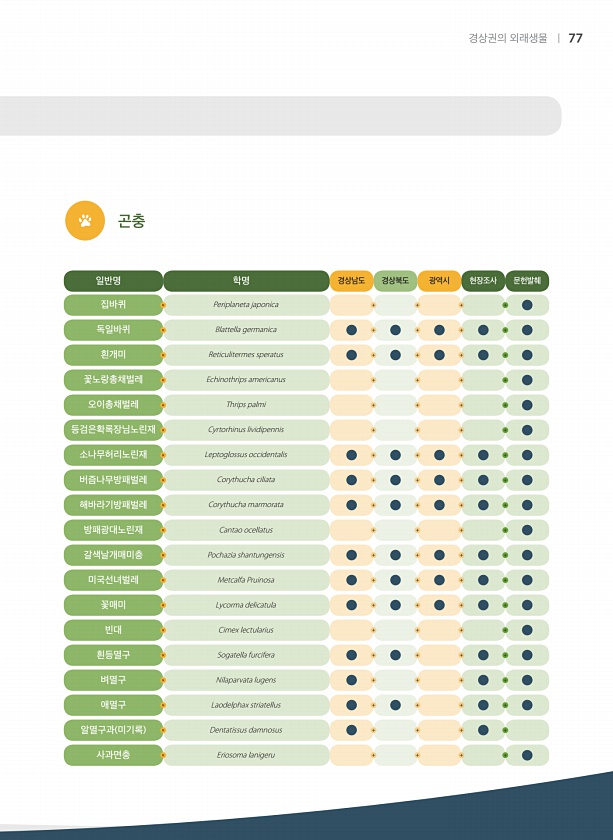The height and width of the screenshot is (840, 613).
Task: Click 애멸구 dot in 경상북도 column
Action: click(395, 705)
